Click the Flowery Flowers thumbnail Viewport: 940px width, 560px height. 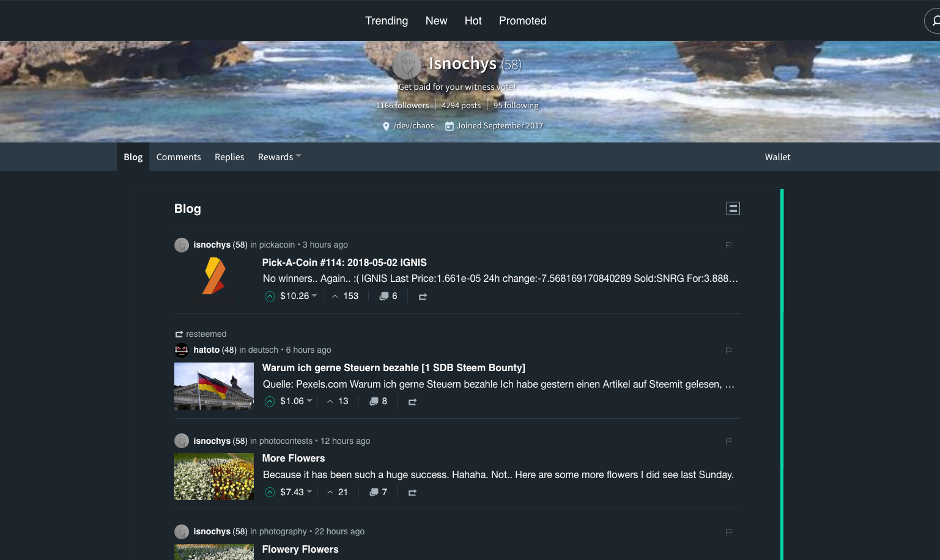[x=214, y=552]
